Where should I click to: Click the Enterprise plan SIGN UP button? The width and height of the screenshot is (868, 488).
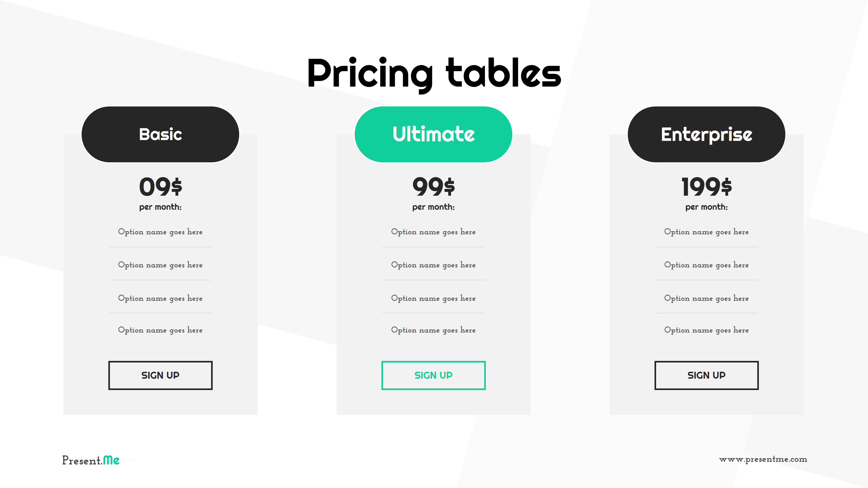[x=706, y=375]
